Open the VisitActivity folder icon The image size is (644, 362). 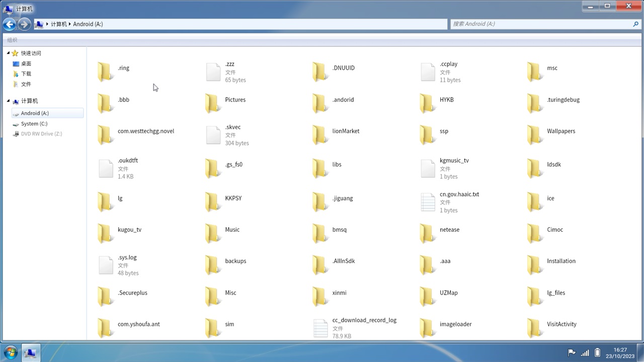tap(535, 328)
